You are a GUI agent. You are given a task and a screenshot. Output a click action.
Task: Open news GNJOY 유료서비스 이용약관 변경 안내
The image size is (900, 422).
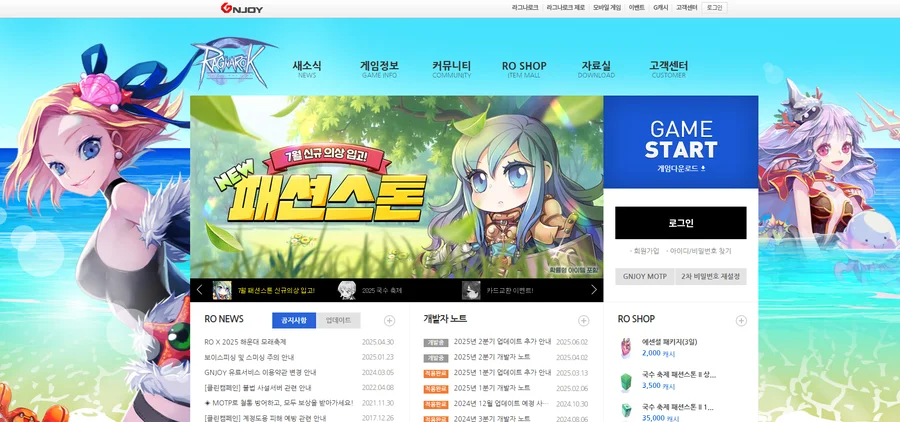pyautogui.click(x=260, y=373)
